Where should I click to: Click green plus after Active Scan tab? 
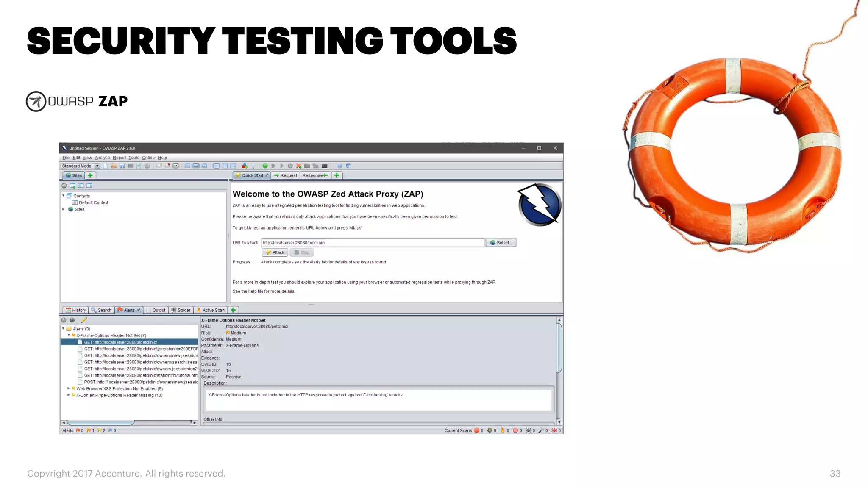coord(233,310)
